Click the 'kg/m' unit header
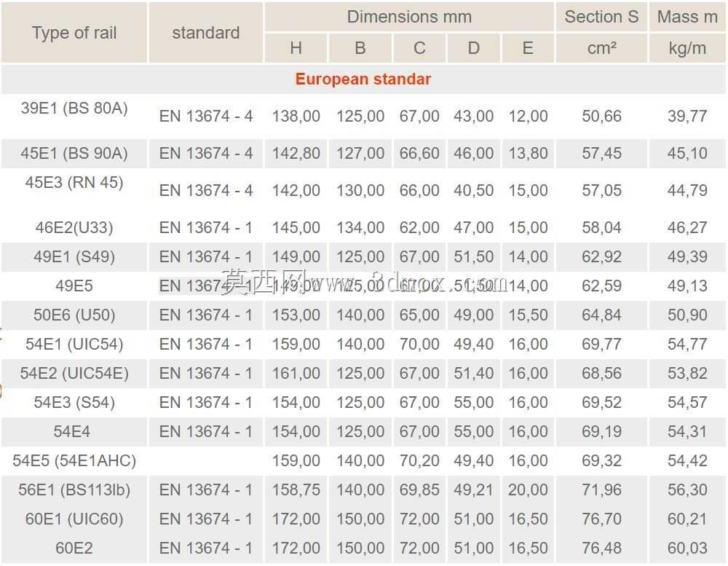This screenshot has height=566, width=728. tap(687, 48)
